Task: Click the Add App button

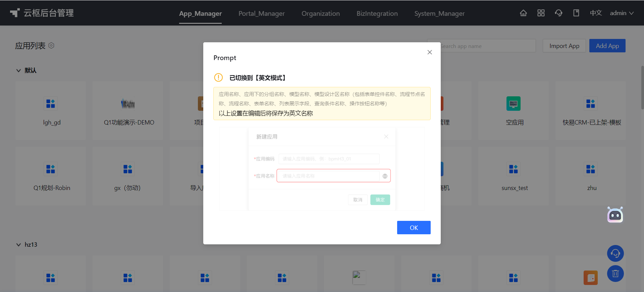Action: coord(607,46)
